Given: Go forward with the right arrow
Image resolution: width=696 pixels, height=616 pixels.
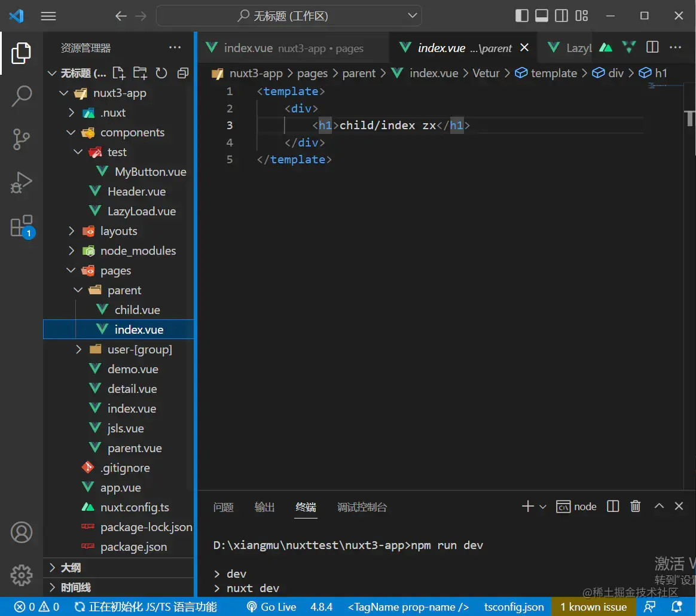Looking at the screenshot, I should pos(141,16).
